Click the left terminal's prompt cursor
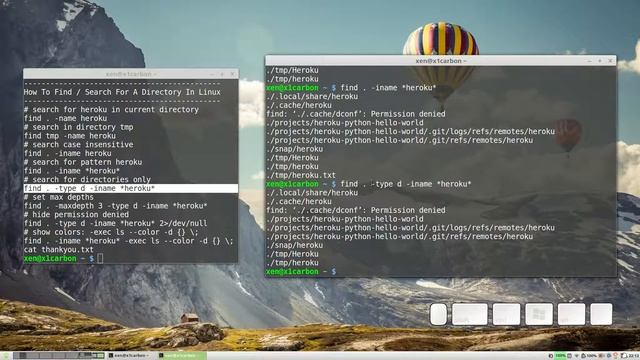 pos(100,258)
